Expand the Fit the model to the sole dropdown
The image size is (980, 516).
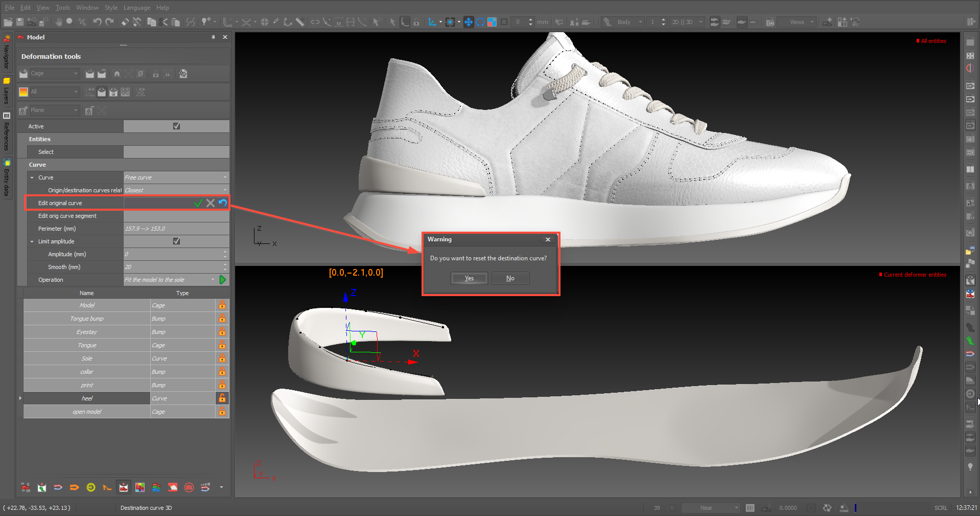coord(213,280)
